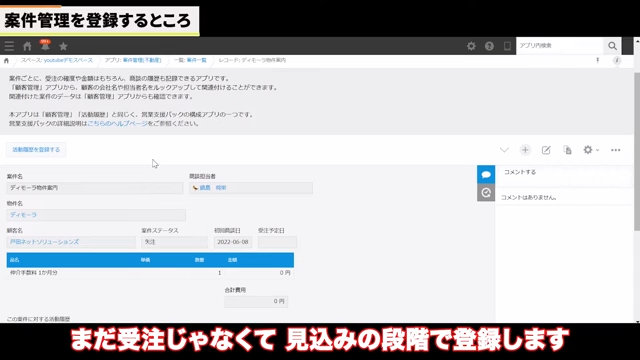Viewport: 640px width, 360px height.
Task: Open the hamburger menu in header
Action: (9, 46)
